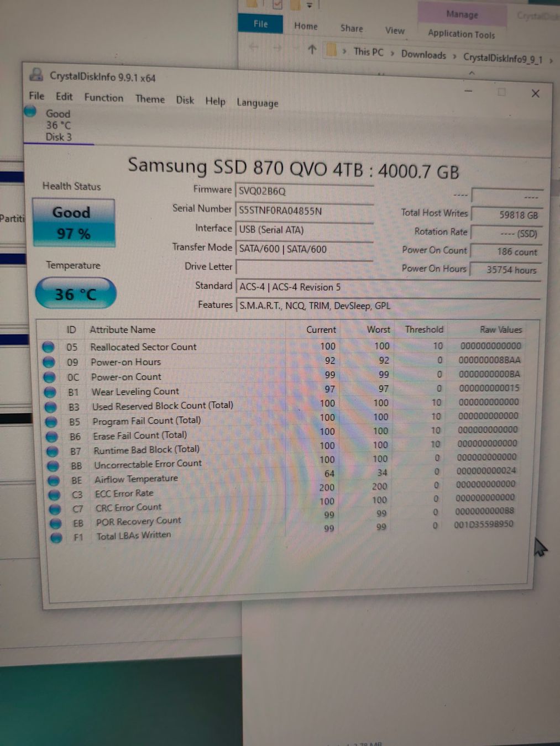Image resolution: width=560 pixels, height=746 pixels.
Task: Open the Theme menu
Action: click(x=150, y=99)
